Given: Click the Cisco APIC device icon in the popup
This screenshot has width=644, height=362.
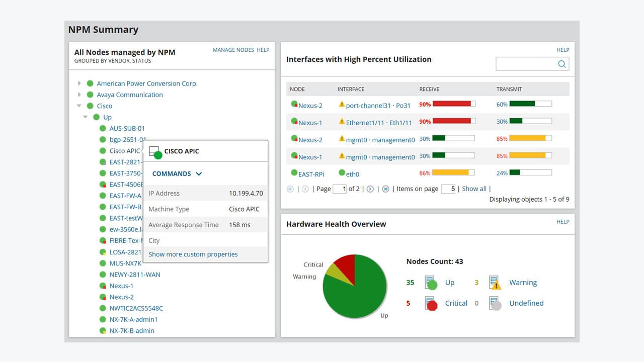Looking at the screenshot, I should pos(154,150).
